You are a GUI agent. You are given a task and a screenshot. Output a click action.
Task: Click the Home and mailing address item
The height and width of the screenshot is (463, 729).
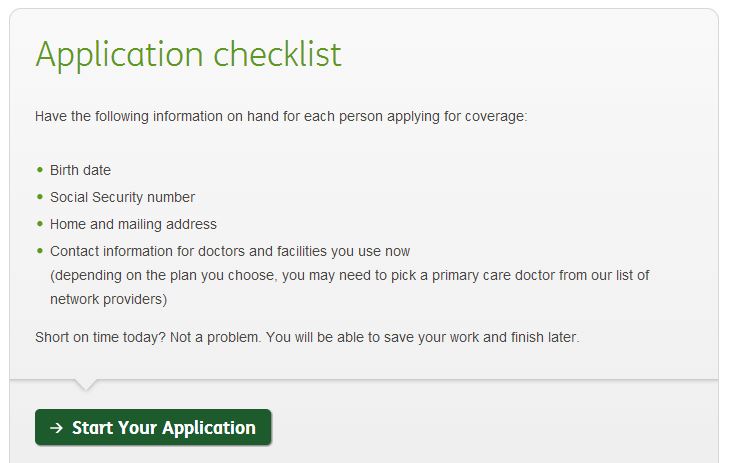(133, 224)
